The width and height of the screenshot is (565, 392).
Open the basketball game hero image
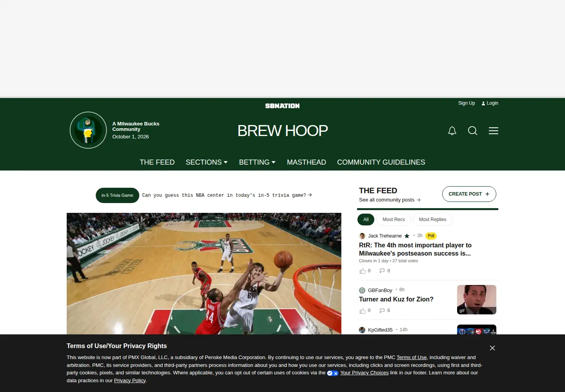[x=204, y=274]
